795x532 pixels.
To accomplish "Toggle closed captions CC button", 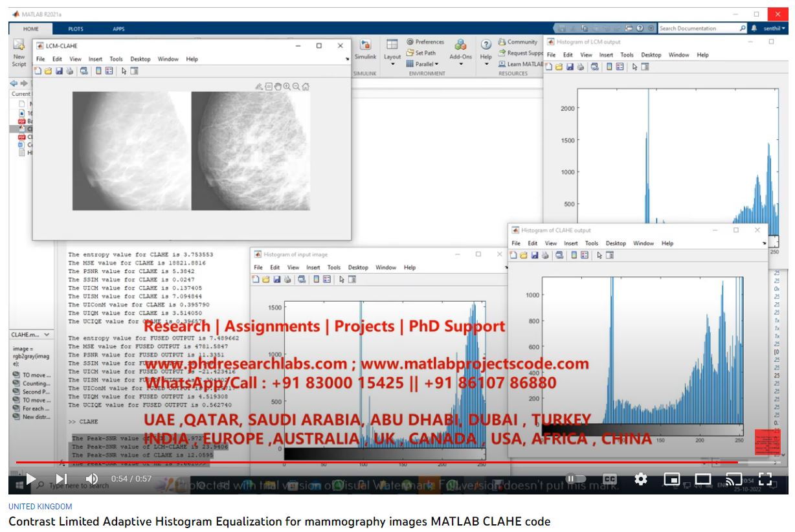I will pyautogui.click(x=609, y=479).
